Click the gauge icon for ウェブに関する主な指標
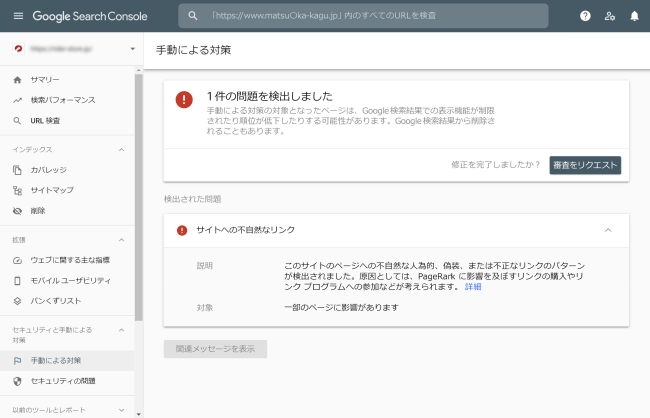The height and width of the screenshot is (418, 650). [x=17, y=260]
